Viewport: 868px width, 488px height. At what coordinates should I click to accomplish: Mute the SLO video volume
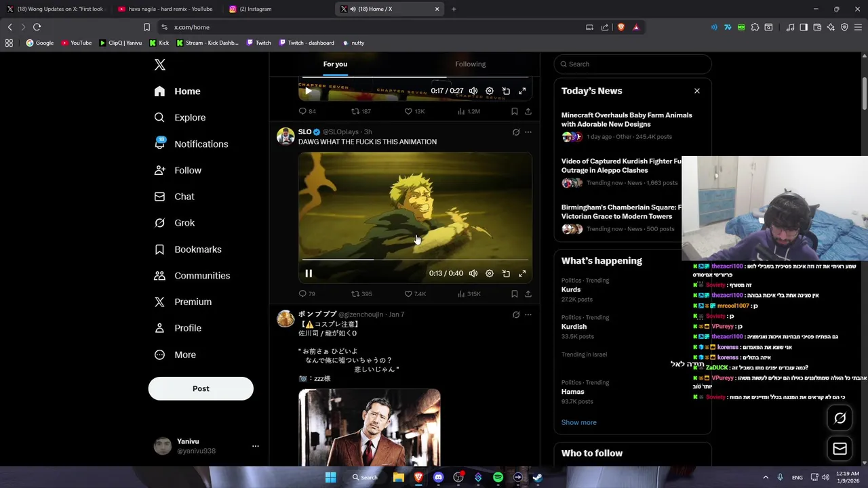(473, 273)
